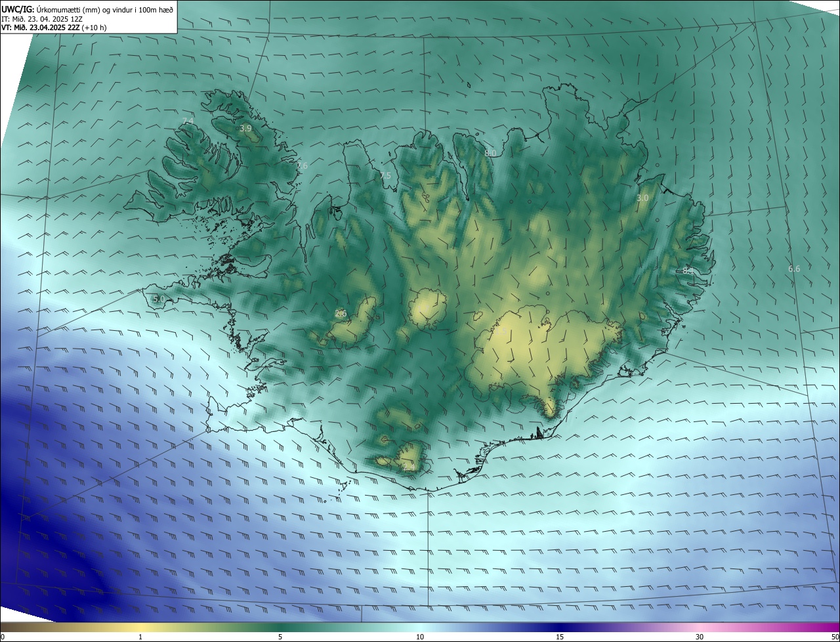Viewport: 840px width, 642px height.
Task: Click the yellow band of the colour scale
Action: point(140,627)
